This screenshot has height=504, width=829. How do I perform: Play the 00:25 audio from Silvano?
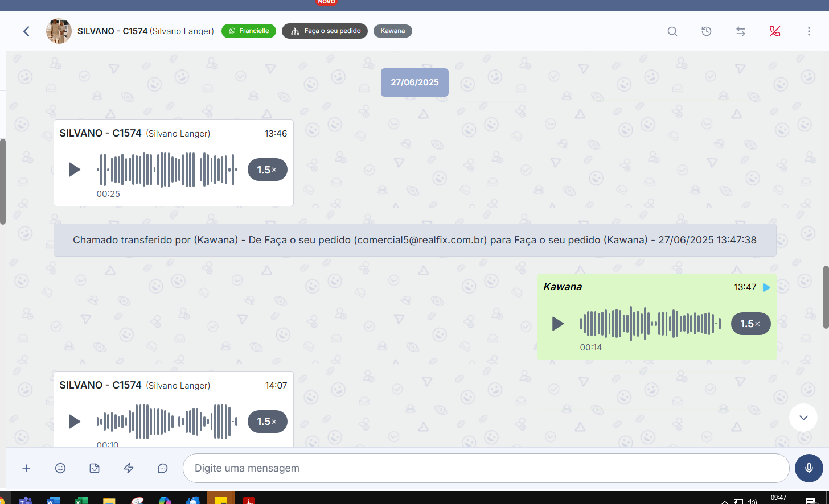click(75, 170)
